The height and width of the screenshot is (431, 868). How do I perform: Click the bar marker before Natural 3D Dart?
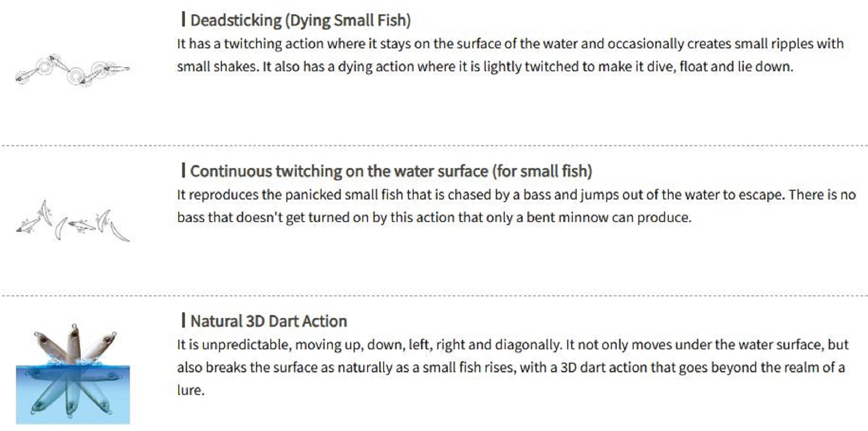pyautogui.click(x=183, y=321)
